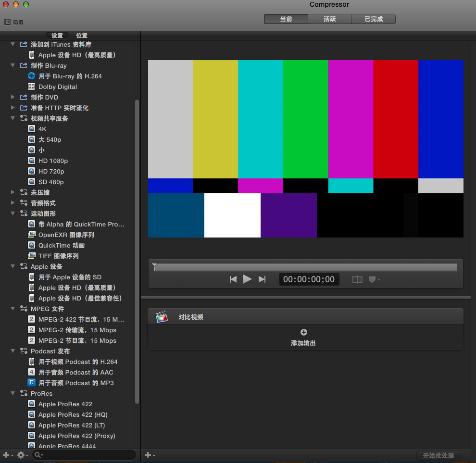Viewport: 476px width, 463px height.
Task: Jump to previous frame marker button
Action: (x=233, y=279)
